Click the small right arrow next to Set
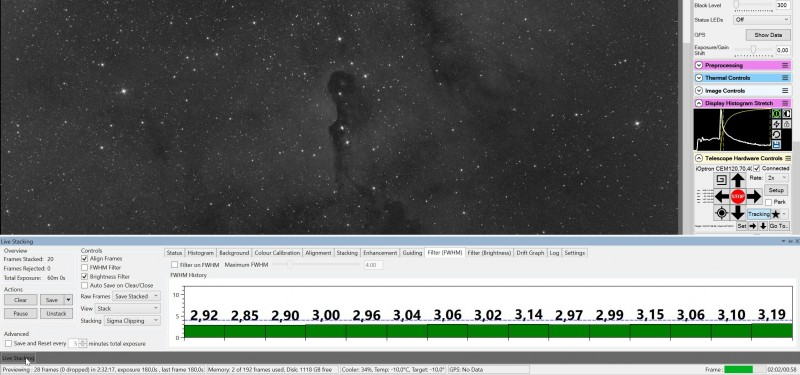800x375 pixels. 753,226
